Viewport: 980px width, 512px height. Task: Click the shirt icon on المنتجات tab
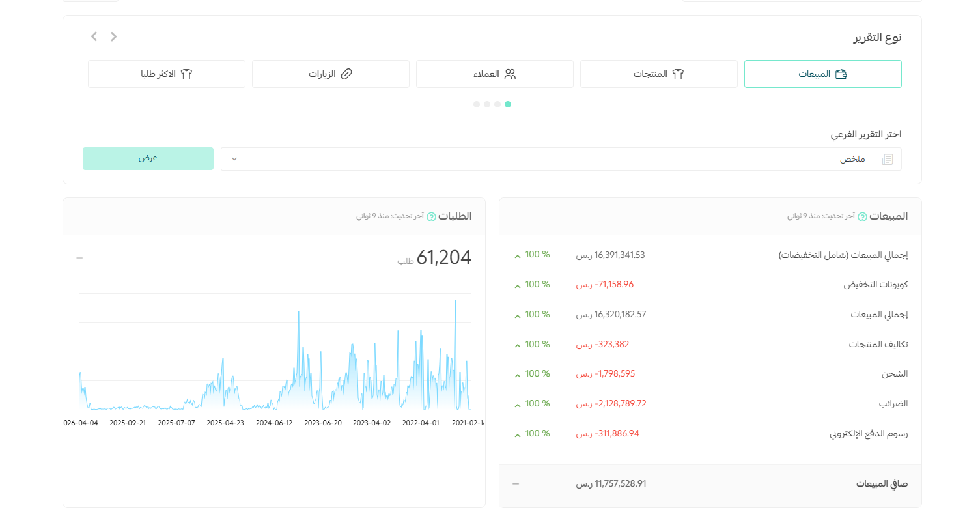point(678,74)
